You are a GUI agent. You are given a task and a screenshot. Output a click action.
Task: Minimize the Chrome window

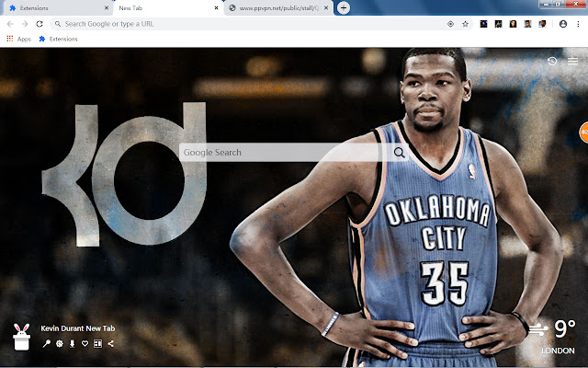[546, 4]
